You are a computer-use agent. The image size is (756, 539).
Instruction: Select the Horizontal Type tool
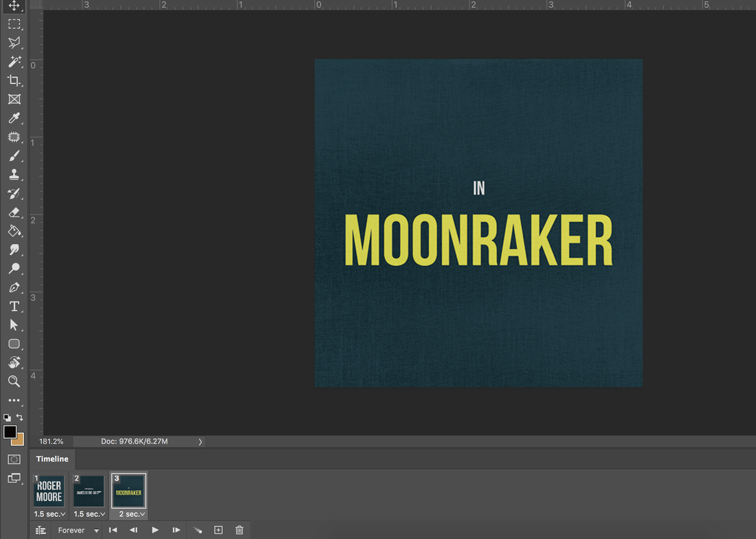click(14, 306)
